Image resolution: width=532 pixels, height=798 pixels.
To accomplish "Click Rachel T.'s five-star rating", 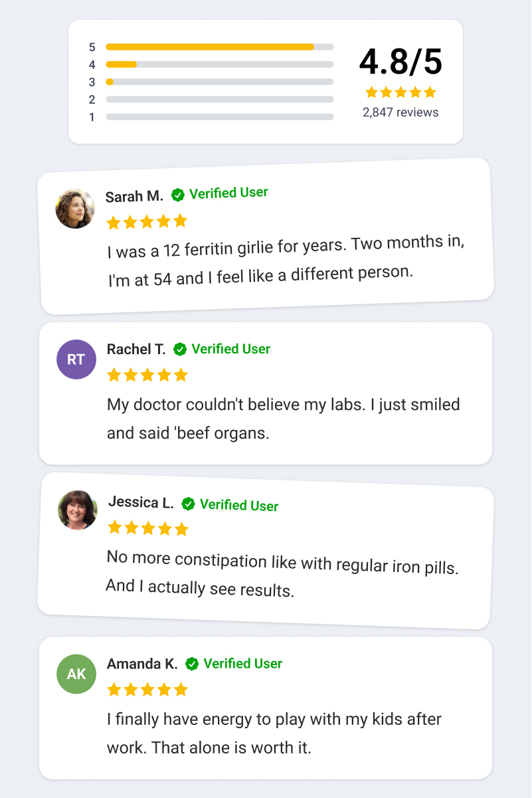I will (x=147, y=375).
